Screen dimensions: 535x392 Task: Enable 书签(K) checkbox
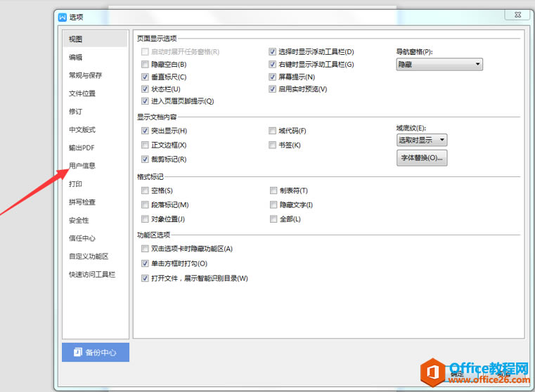click(x=272, y=145)
